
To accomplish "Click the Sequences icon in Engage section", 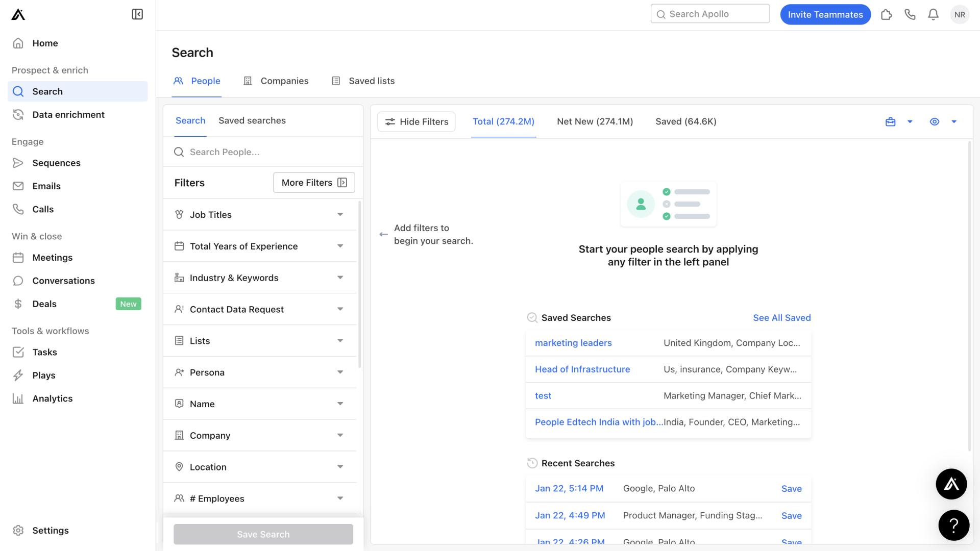I will pyautogui.click(x=18, y=163).
